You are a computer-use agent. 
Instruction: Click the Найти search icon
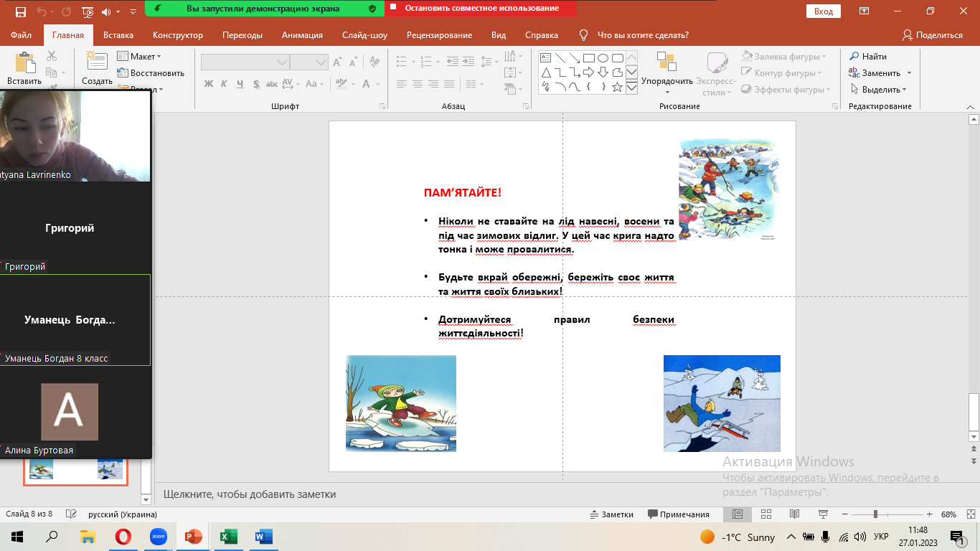coord(854,57)
